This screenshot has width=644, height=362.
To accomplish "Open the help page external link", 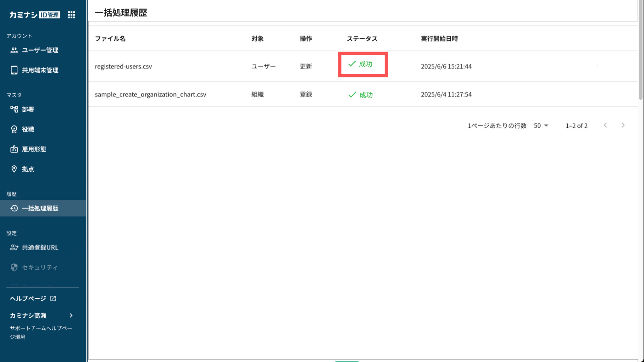I will [x=53, y=298].
